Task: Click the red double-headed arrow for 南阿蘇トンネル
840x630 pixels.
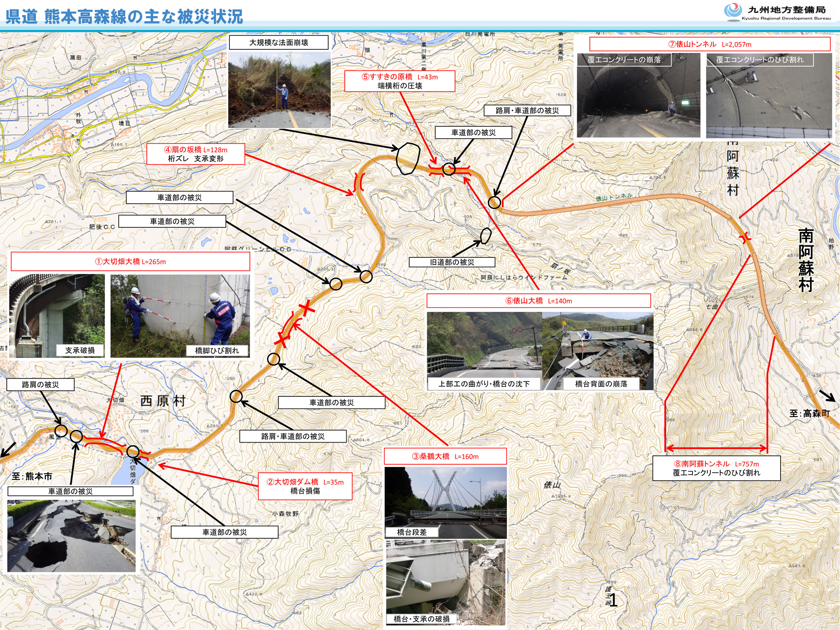Action: [716, 449]
